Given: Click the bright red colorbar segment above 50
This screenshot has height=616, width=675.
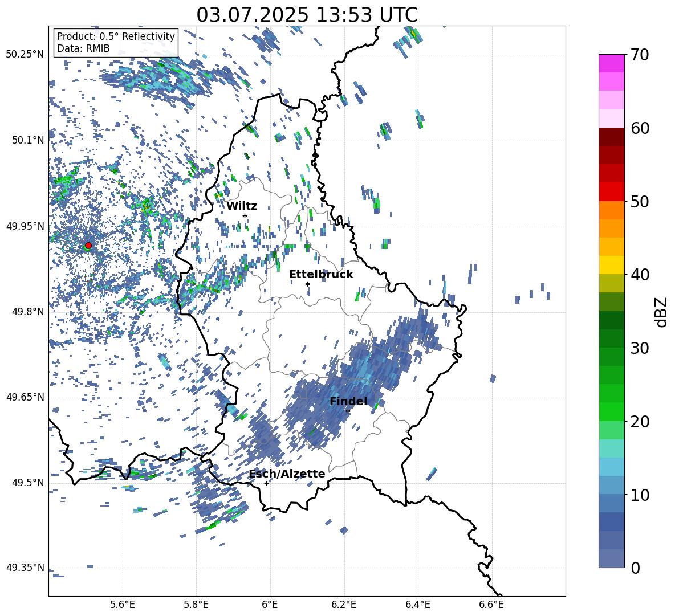Looking at the screenshot, I should click(611, 192).
